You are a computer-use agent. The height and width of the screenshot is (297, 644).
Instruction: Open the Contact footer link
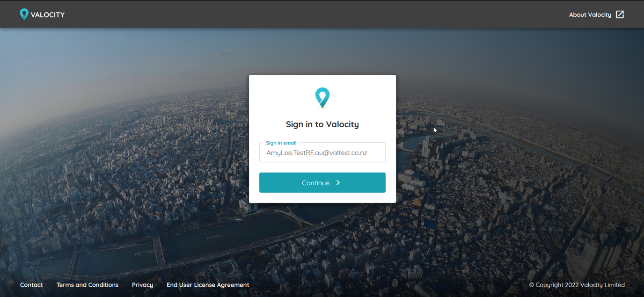[31, 285]
